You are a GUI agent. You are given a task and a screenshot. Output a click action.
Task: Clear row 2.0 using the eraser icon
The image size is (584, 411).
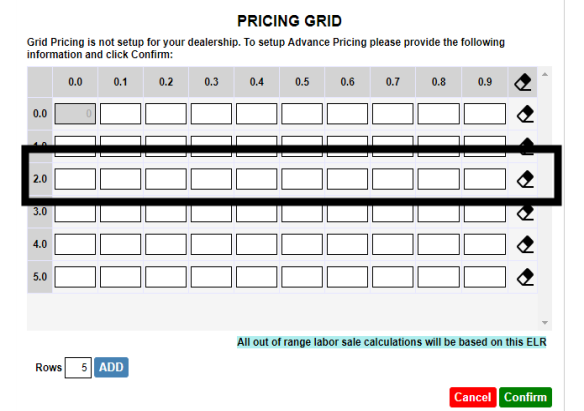pyautogui.click(x=525, y=179)
